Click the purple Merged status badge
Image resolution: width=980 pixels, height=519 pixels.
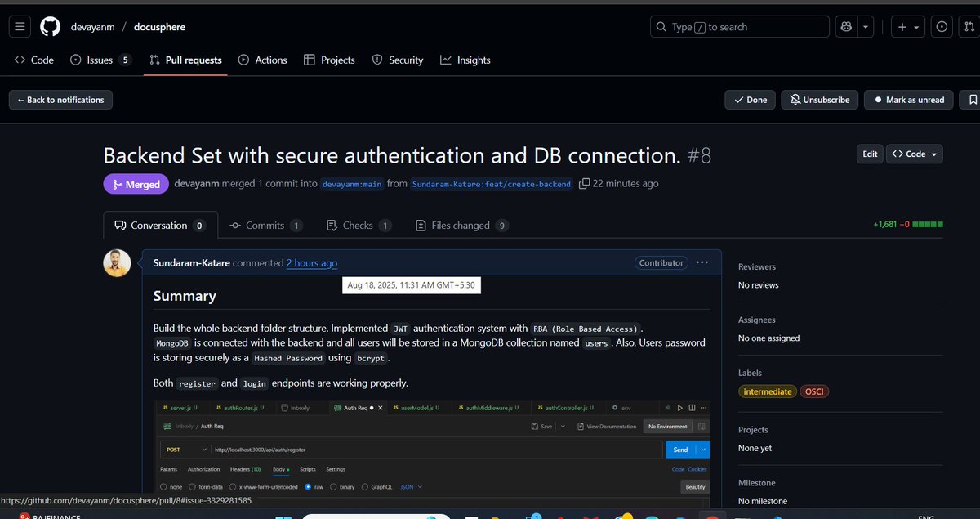(136, 184)
